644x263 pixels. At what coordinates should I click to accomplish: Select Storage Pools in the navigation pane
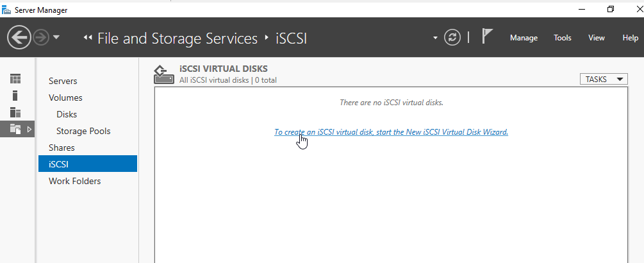83,131
